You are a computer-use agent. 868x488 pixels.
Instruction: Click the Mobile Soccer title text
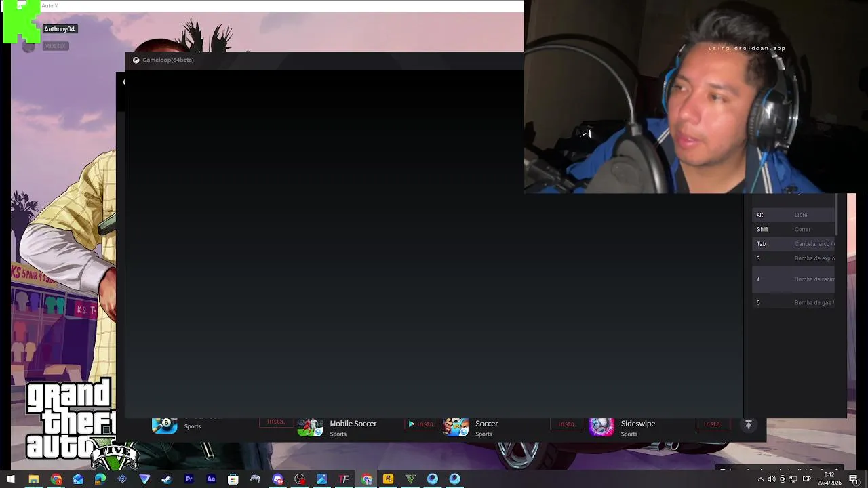(353, 424)
